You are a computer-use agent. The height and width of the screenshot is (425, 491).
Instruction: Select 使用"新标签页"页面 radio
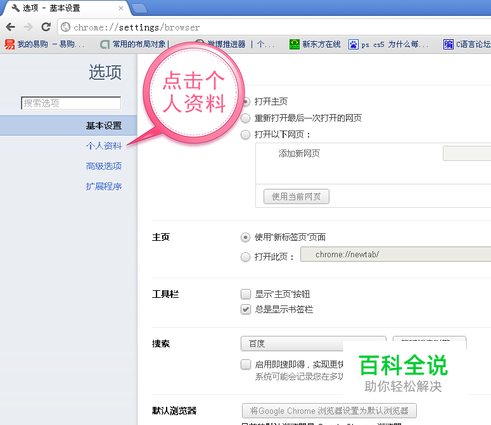(x=245, y=237)
